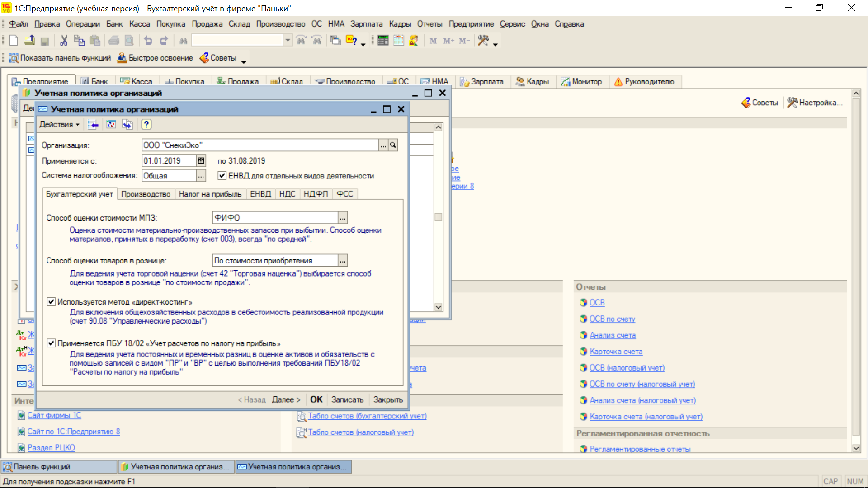Expand the arrow next to 1C help icon
Screen dimensions: 868x488
coord(363,45)
